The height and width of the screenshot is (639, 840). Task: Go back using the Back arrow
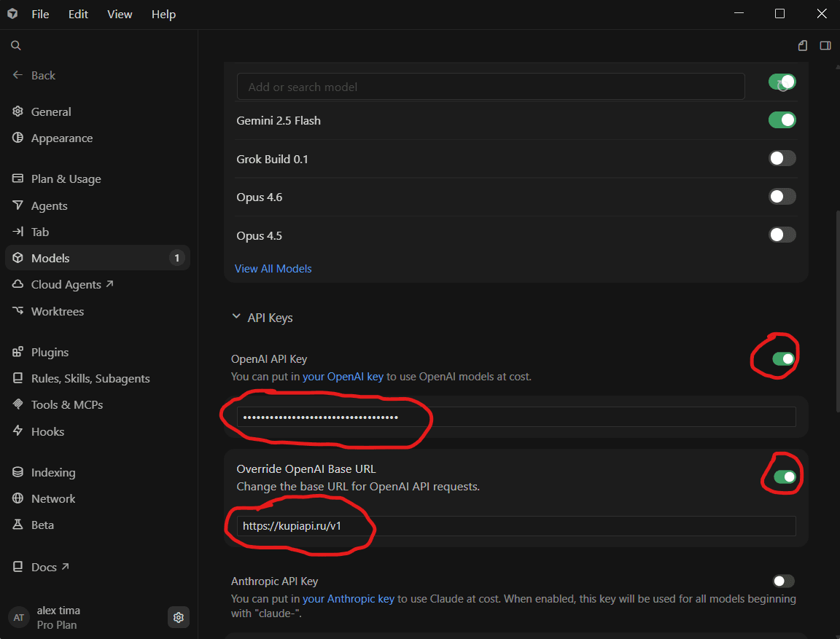pyautogui.click(x=17, y=75)
